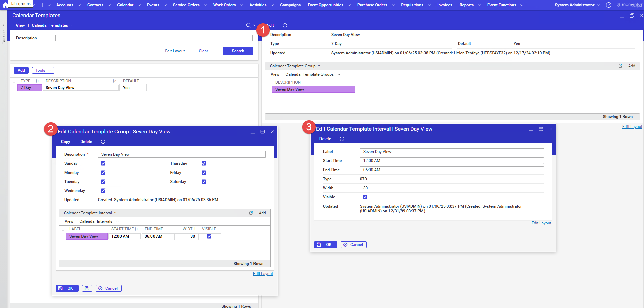Open the help question mark icon
The width and height of the screenshot is (644, 308).
click(609, 5)
